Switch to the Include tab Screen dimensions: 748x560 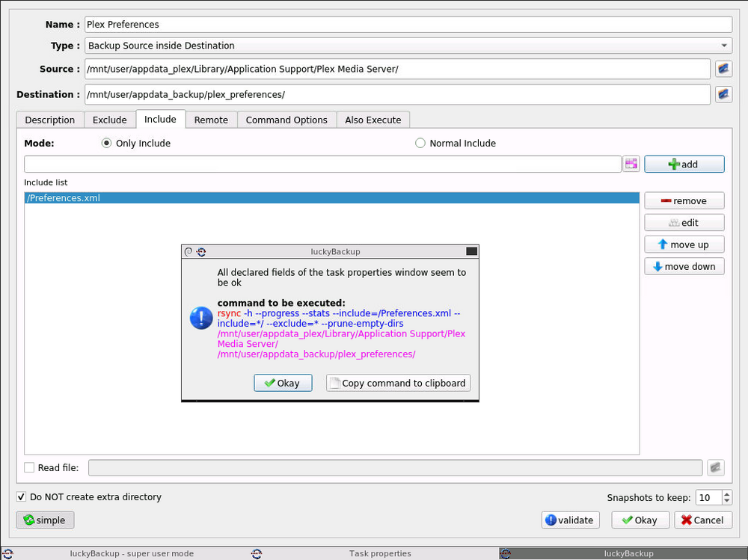[x=160, y=119]
